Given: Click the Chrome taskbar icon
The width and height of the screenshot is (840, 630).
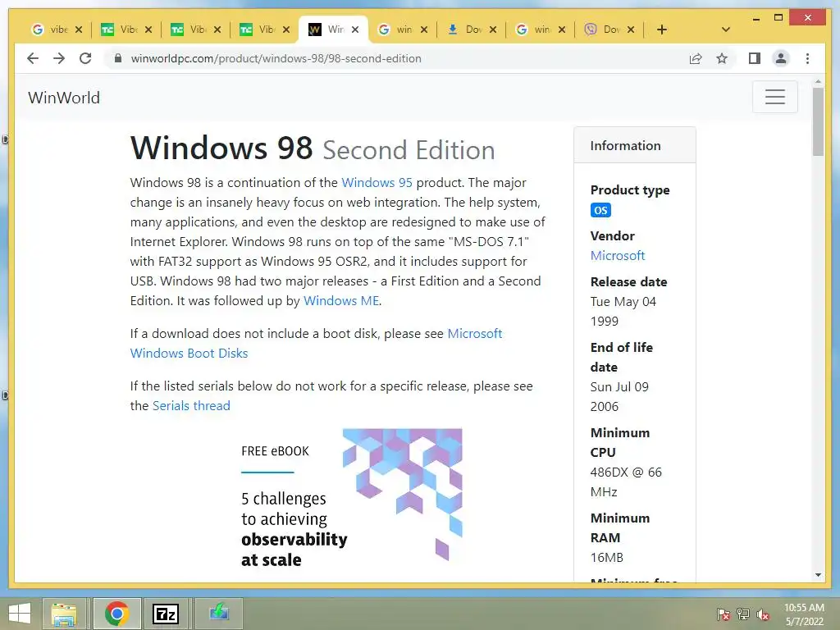Looking at the screenshot, I should point(116,614).
